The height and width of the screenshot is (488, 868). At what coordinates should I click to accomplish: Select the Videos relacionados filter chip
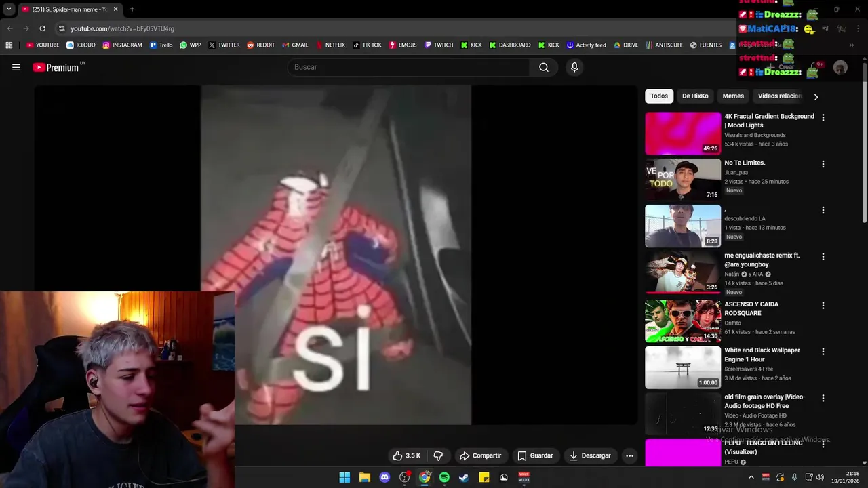780,96
